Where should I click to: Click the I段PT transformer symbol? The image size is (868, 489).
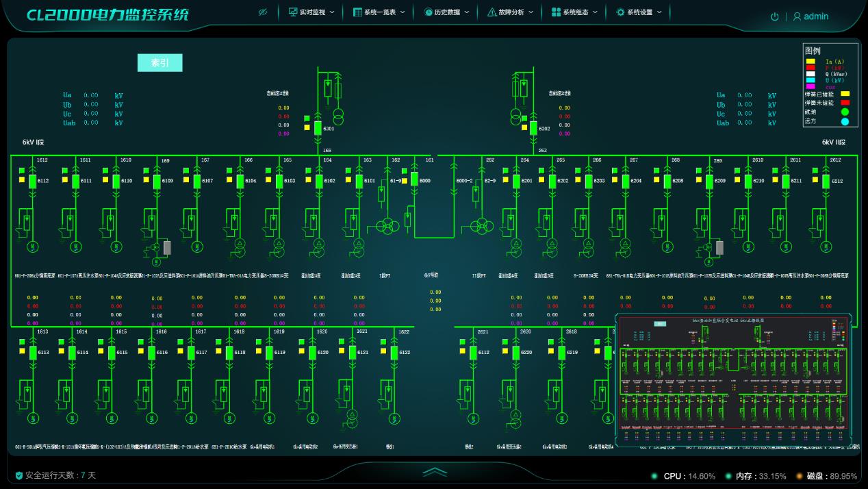(387, 226)
